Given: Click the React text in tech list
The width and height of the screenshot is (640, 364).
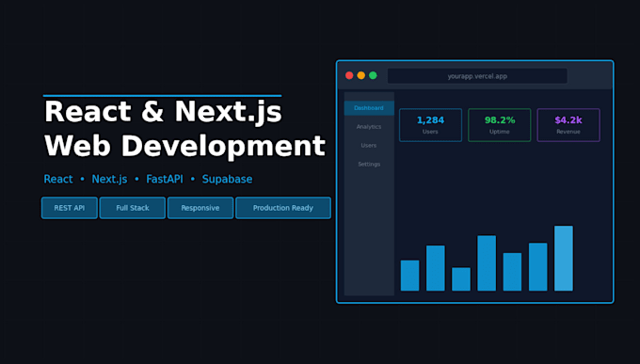Looking at the screenshot, I should 58,179.
